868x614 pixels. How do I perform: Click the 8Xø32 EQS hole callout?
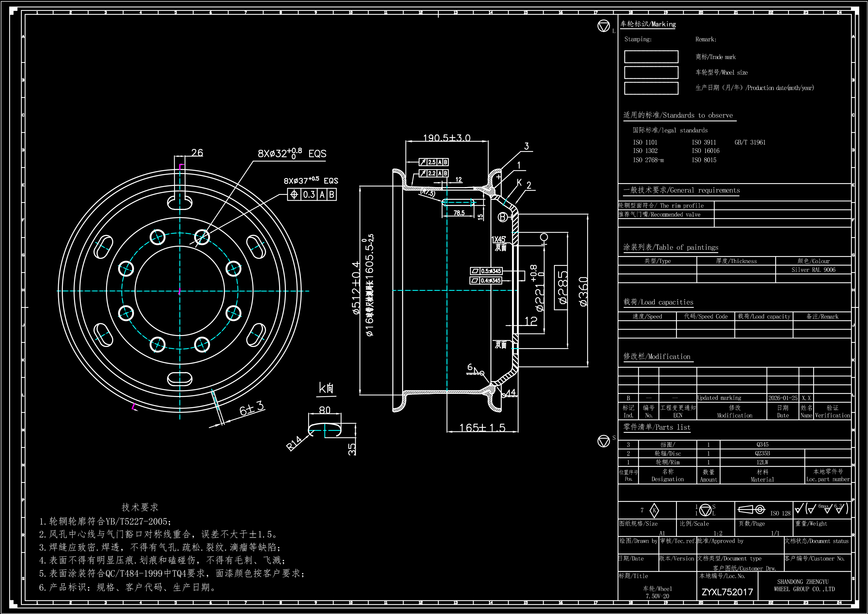(291, 153)
